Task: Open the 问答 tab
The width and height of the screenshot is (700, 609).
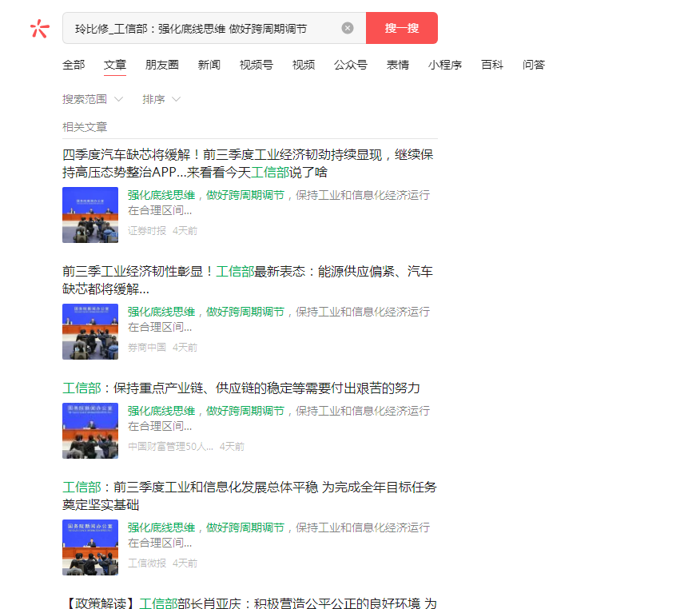Action: 534,65
